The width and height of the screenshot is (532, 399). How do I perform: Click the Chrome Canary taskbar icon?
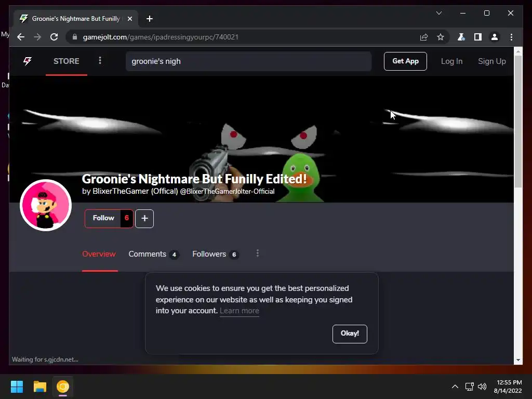(x=63, y=387)
